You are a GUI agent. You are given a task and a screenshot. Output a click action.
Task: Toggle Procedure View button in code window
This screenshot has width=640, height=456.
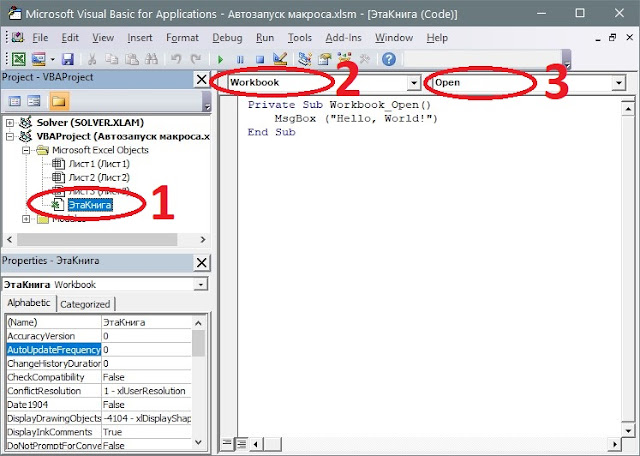[x=227, y=444]
